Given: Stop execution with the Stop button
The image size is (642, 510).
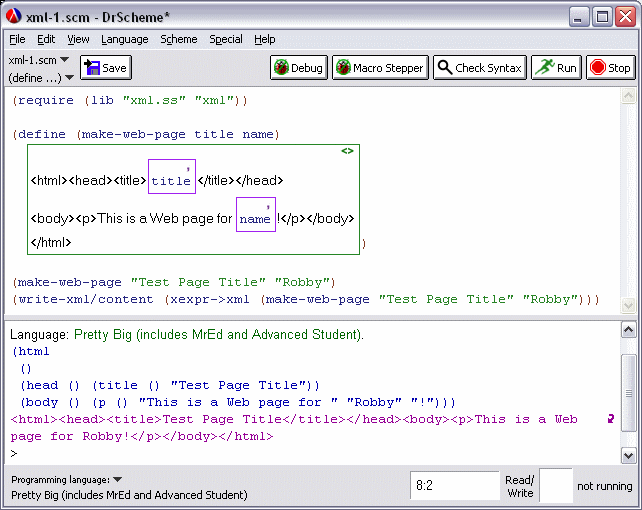Looking at the screenshot, I should click(610, 68).
